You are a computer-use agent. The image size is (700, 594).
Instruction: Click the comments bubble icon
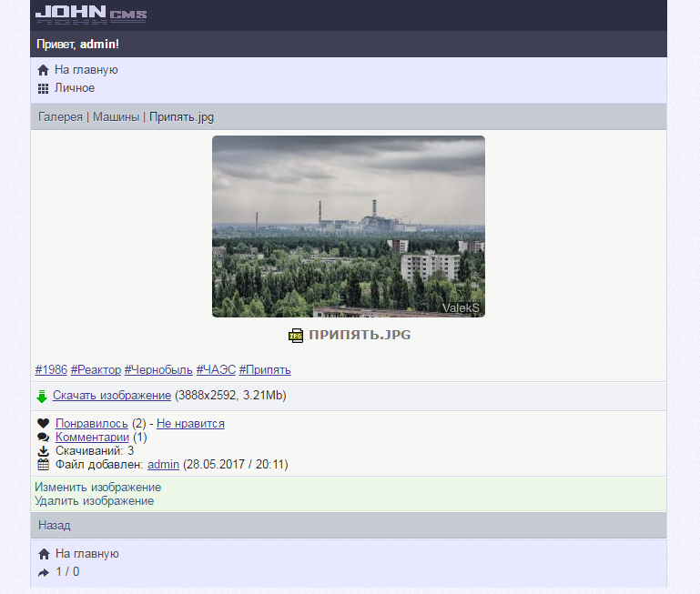[x=44, y=438]
